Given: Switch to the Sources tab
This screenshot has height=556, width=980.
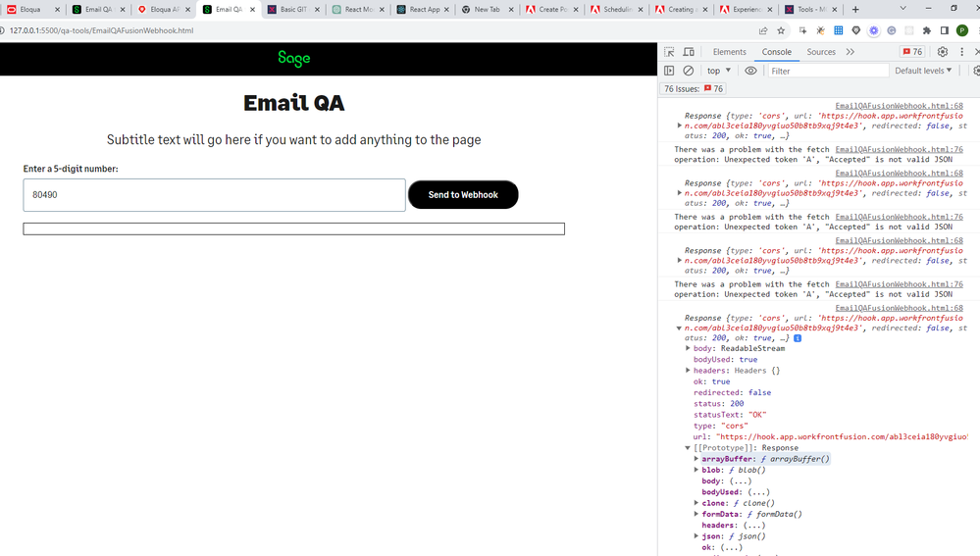Looking at the screenshot, I should click(821, 52).
